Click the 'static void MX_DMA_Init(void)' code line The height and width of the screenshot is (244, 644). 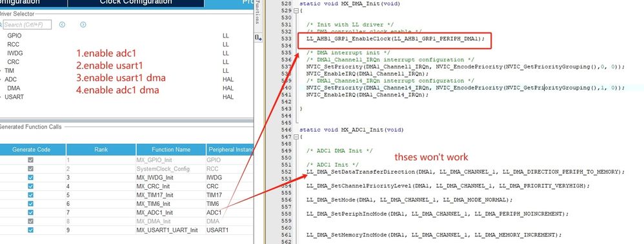pyautogui.click(x=350, y=4)
